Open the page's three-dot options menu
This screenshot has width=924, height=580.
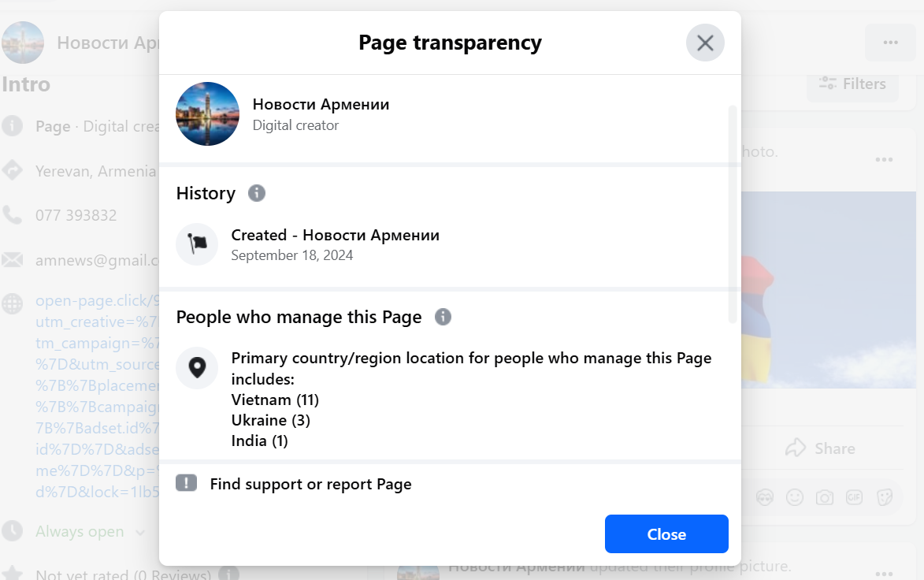point(890,43)
